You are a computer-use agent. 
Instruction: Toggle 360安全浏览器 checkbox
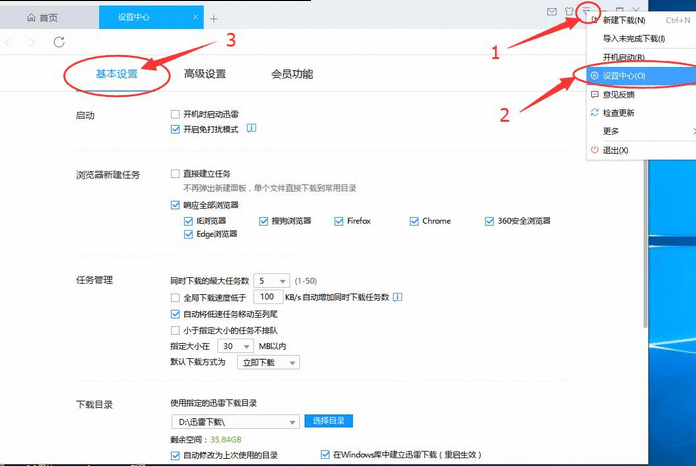489,221
